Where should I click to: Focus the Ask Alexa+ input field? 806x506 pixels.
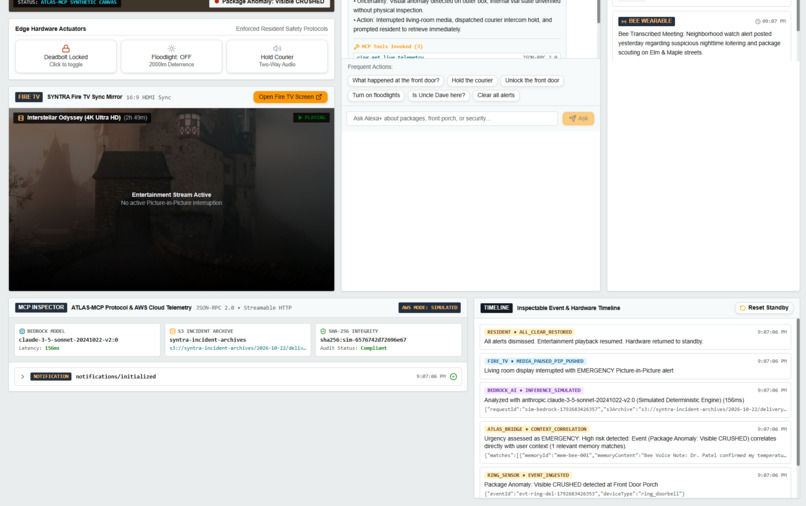click(x=452, y=118)
